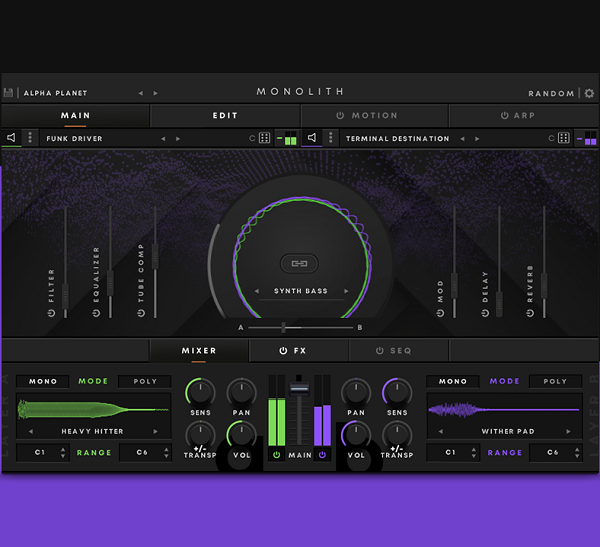Open the Funk Driver preset grid browser icon
600x547 pixels.
(x=264, y=138)
